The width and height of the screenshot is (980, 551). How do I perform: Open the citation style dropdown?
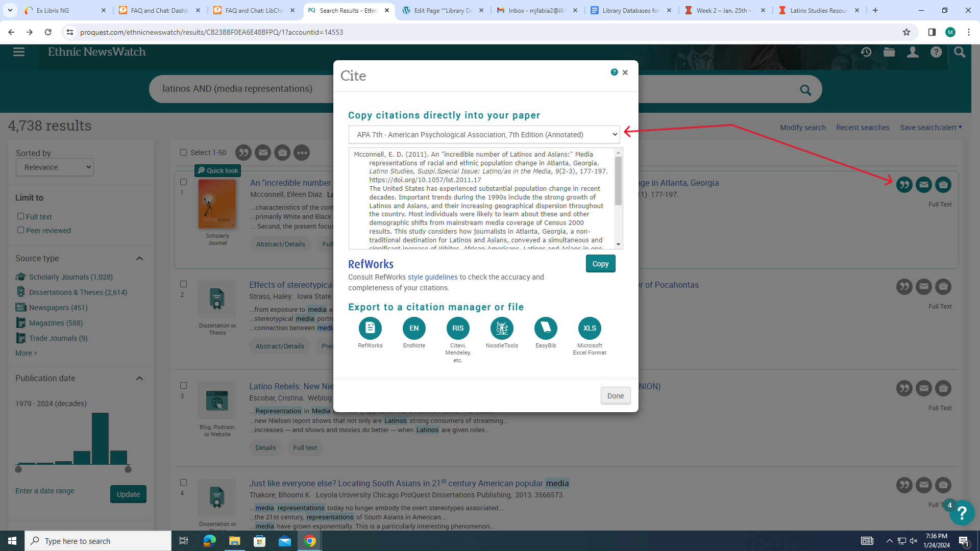click(484, 135)
